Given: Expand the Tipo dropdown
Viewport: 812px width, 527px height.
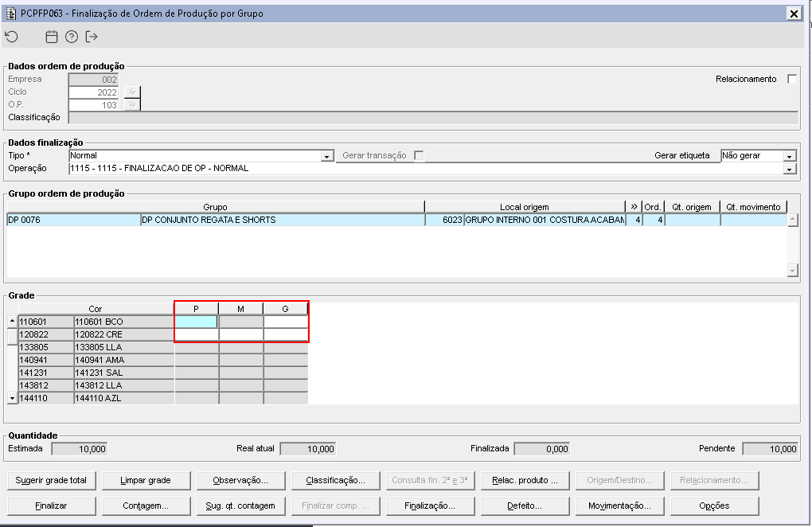Looking at the screenshot, I should click(326, 156).
